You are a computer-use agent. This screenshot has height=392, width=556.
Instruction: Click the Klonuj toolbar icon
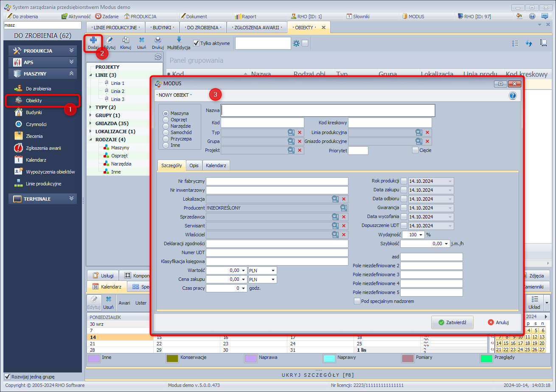126,41
